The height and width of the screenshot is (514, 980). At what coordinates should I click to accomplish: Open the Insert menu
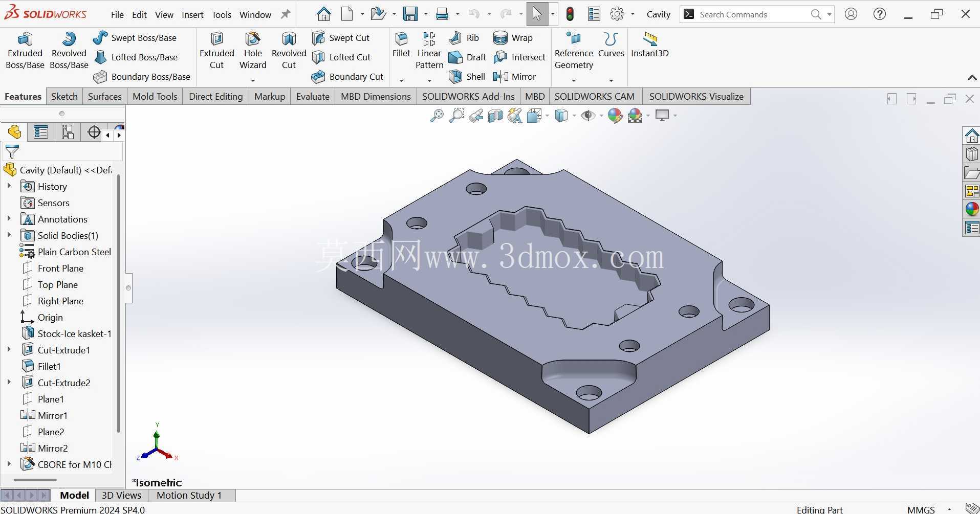click(x=192, y=15)
